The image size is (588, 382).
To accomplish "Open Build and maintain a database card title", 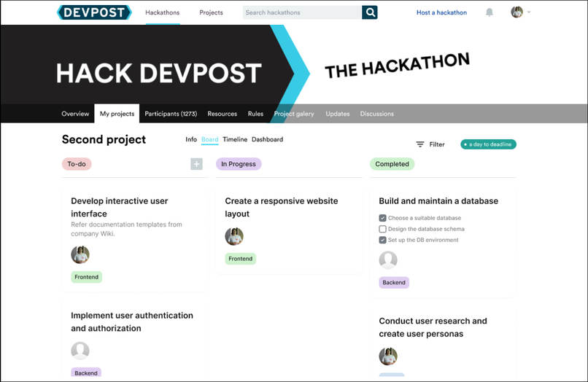I will [438, 201].
